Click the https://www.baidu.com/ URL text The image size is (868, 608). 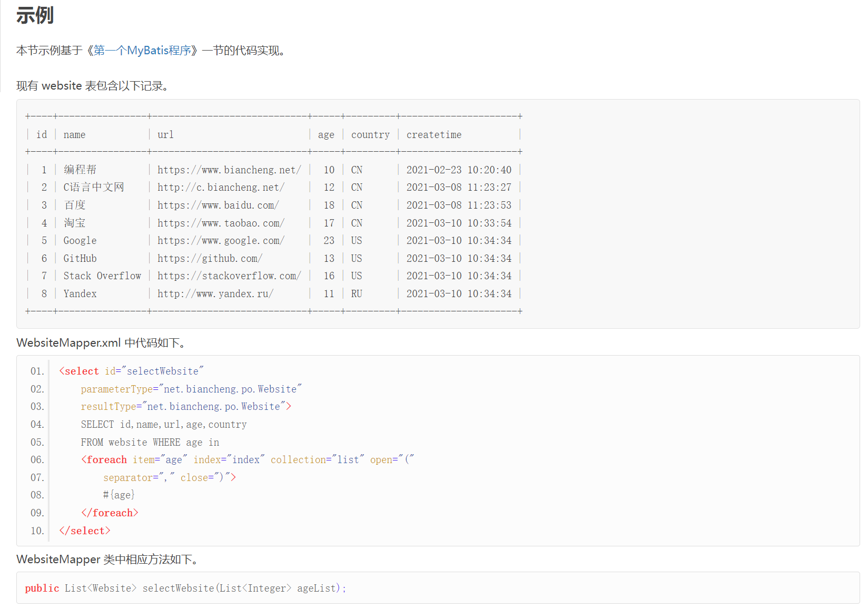coord(218,205)
